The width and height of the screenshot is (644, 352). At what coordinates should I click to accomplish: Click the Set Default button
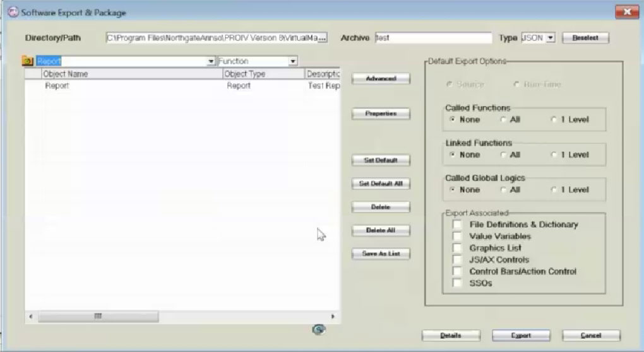(381, 160)
